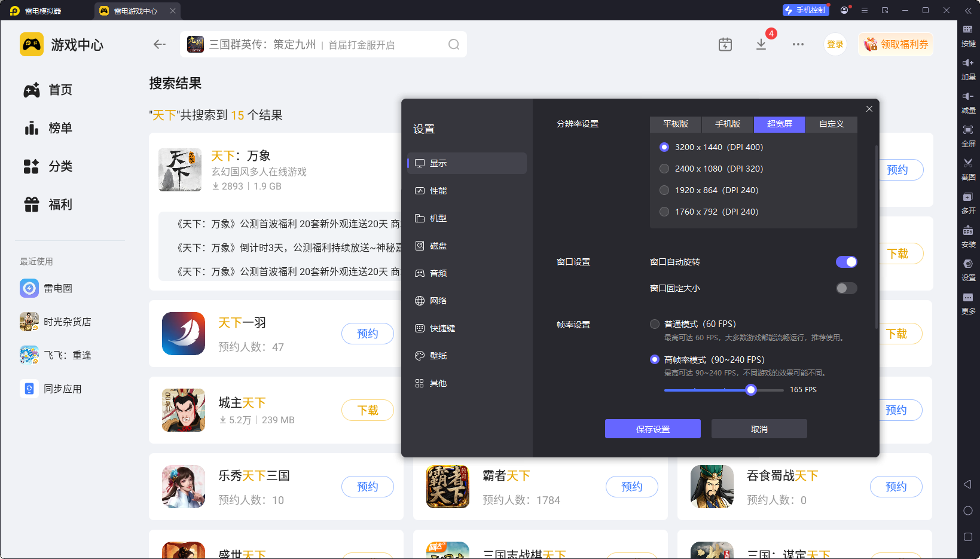Open the three-dot more options menu
Viewport: 980px width, 559px height.
tap(798, 44)
